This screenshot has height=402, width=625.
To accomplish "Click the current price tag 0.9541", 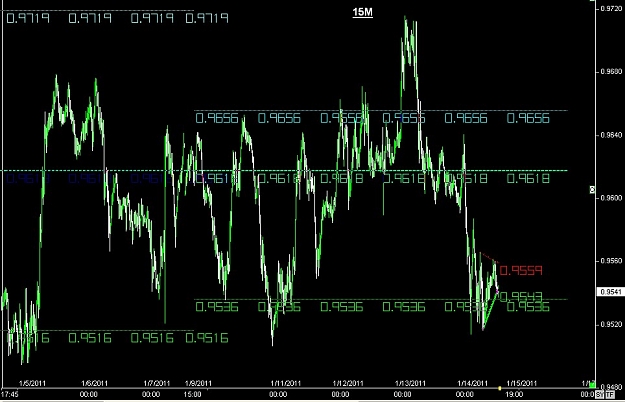I will click(610, 292).
